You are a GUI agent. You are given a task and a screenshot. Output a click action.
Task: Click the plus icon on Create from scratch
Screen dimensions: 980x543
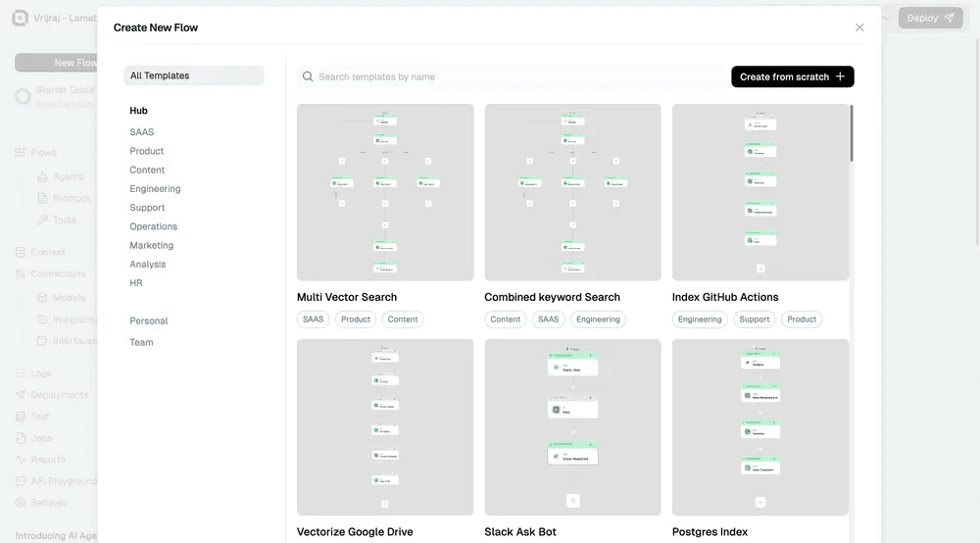[840, 76]
